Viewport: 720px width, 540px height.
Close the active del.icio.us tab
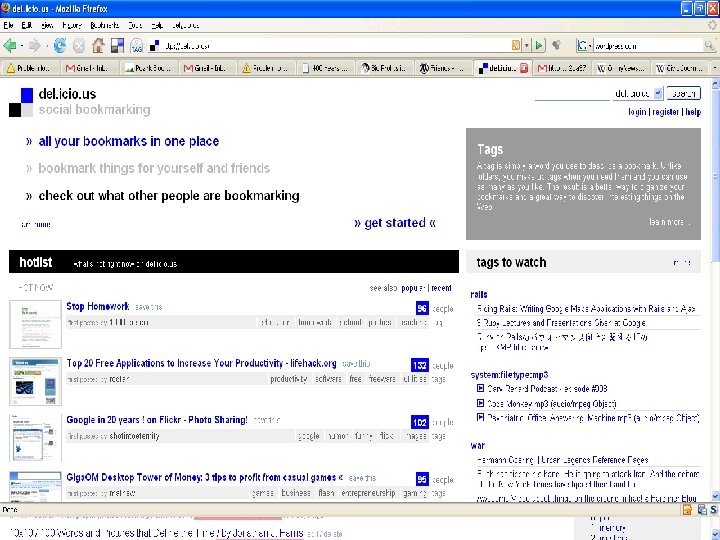pos(524,68)
